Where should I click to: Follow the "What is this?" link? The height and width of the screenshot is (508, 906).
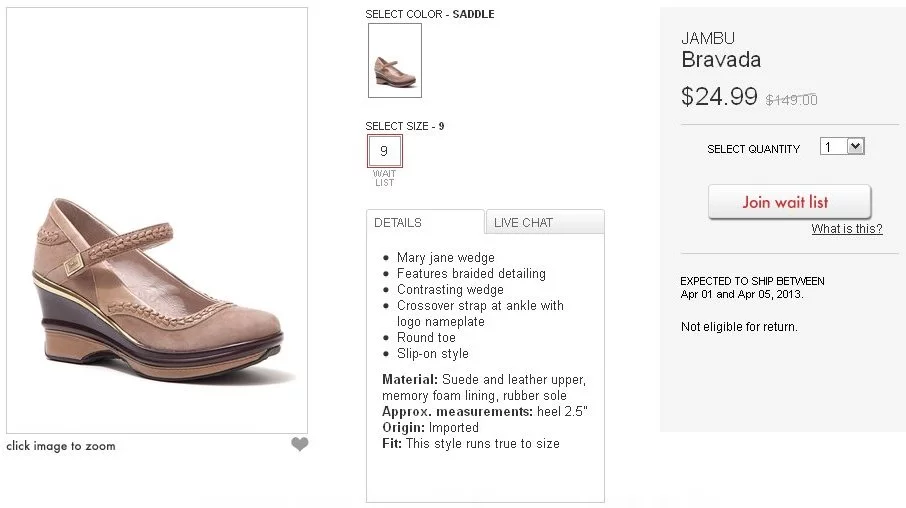tap(846, 229)
